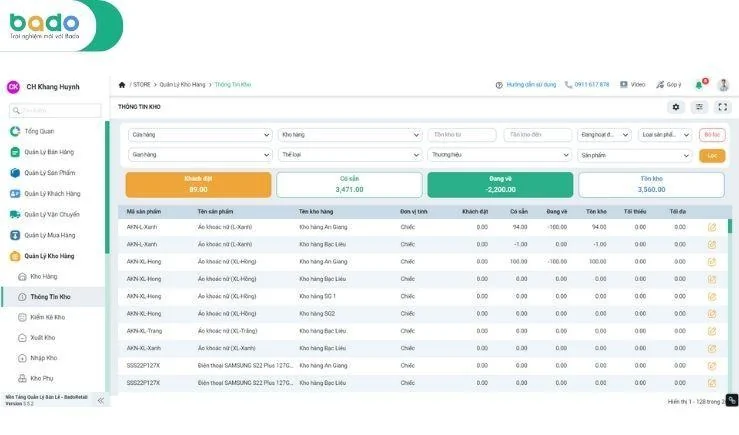The width and height of the screenshot is (739, 435).
Task: Edit the AKN-XL-Hong Kho hàng SG2 row
Action: click(712, 314)
